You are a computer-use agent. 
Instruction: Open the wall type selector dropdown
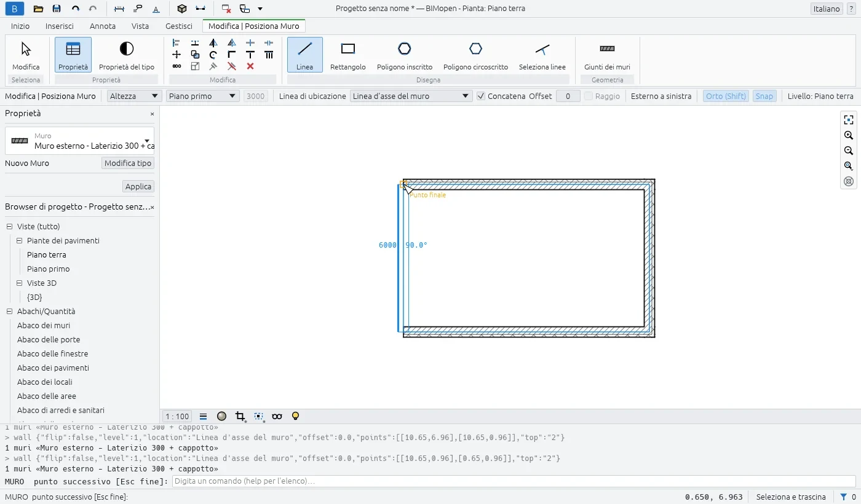click(x=80, y=141)
